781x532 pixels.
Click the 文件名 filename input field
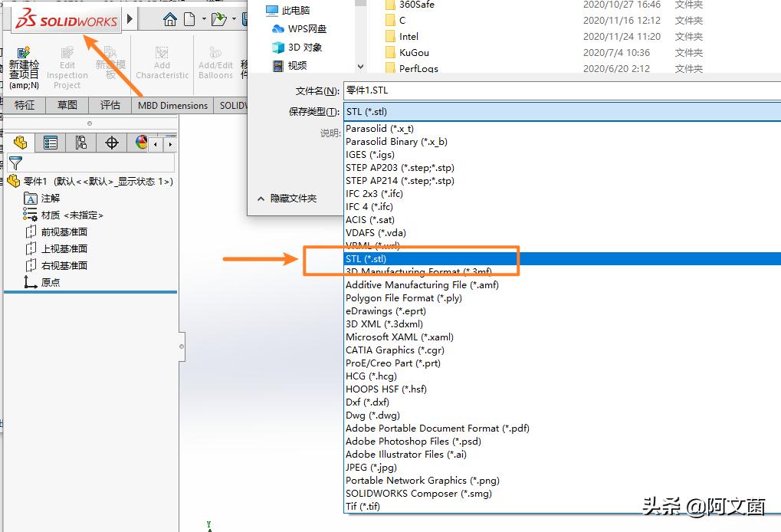(563, 90)
